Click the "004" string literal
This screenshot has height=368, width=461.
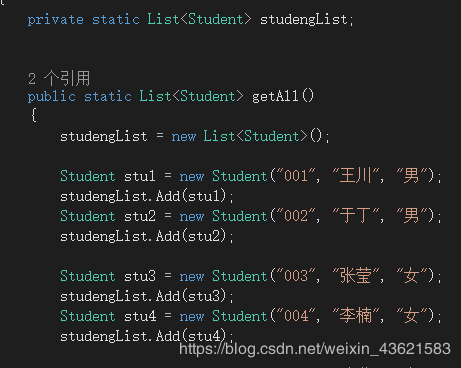[x=296, y=316]
